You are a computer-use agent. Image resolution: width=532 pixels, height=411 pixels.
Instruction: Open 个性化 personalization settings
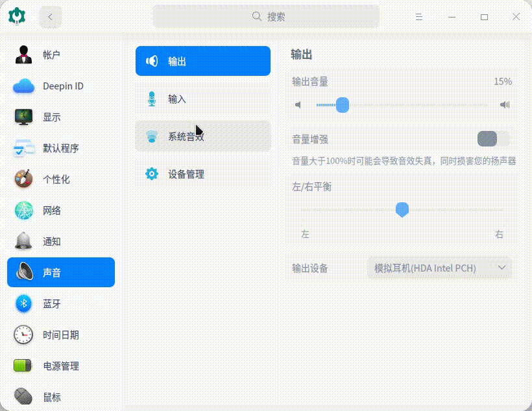[23, 180]
